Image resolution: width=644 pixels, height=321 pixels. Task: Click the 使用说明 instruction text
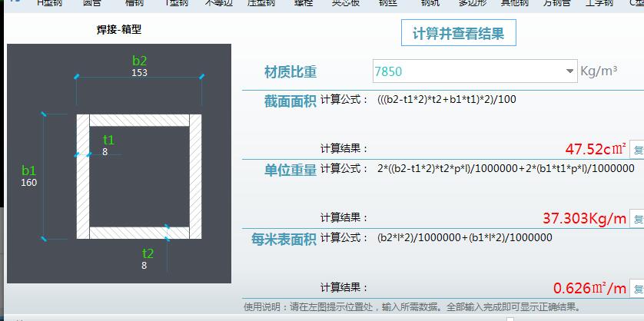pyautogui.click(x=412, y=307)
